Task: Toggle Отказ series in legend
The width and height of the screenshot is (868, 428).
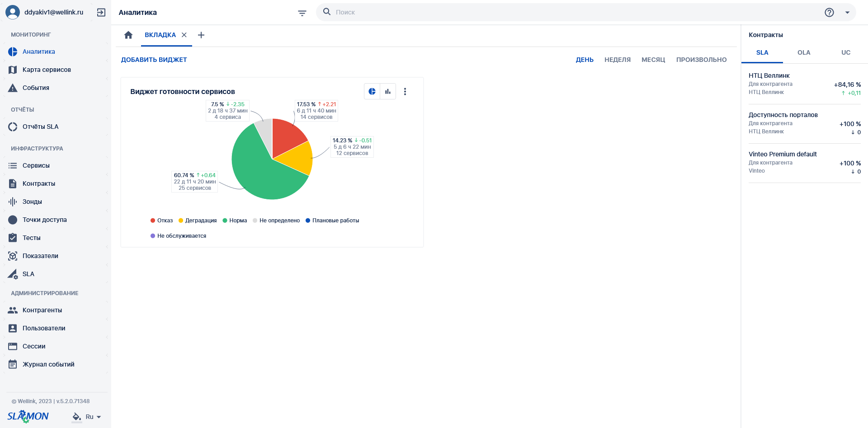Action: coord(161,221)
